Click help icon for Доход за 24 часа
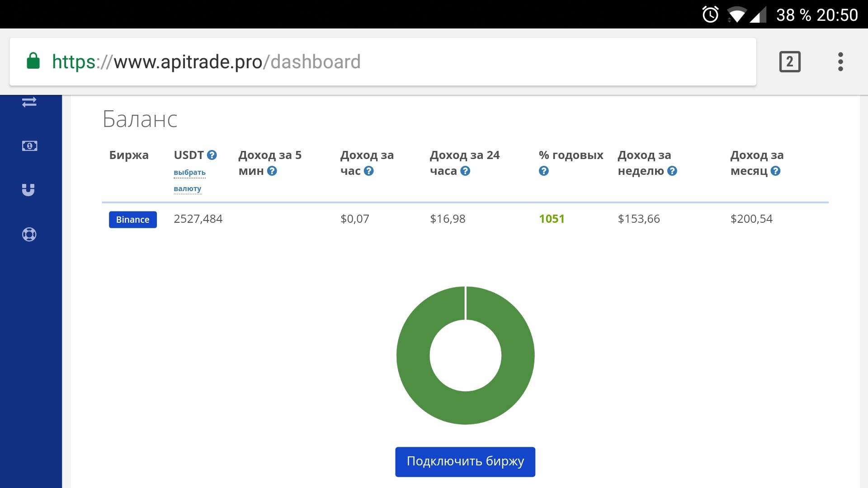The height and width of the screenshot is (488, 868). [465, 171]
